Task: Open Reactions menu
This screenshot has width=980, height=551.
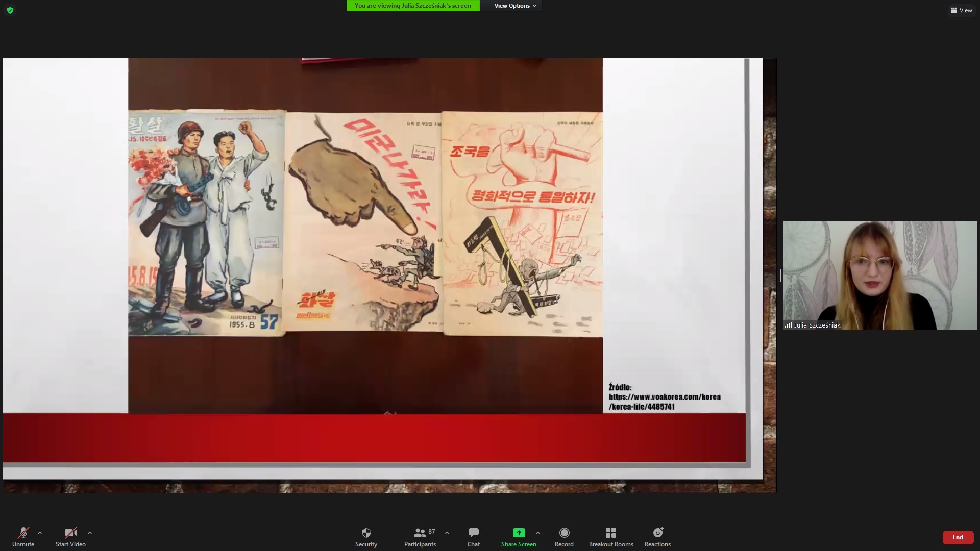Action: pyautogui.click(x=657, y=537)
